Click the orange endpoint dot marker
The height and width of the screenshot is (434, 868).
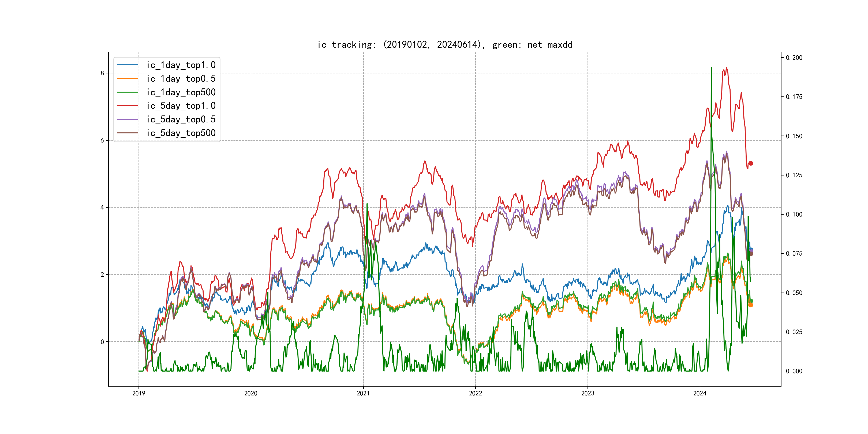point(750,305)
